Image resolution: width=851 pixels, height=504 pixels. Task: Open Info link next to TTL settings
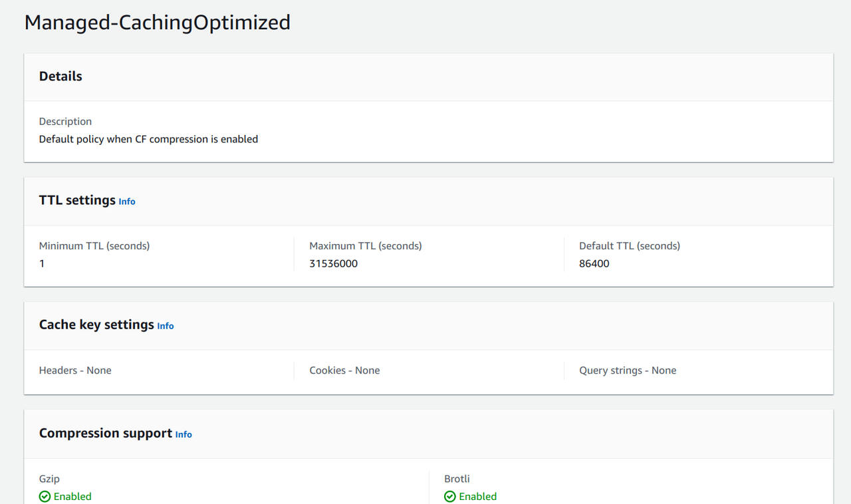coord(127,201)
